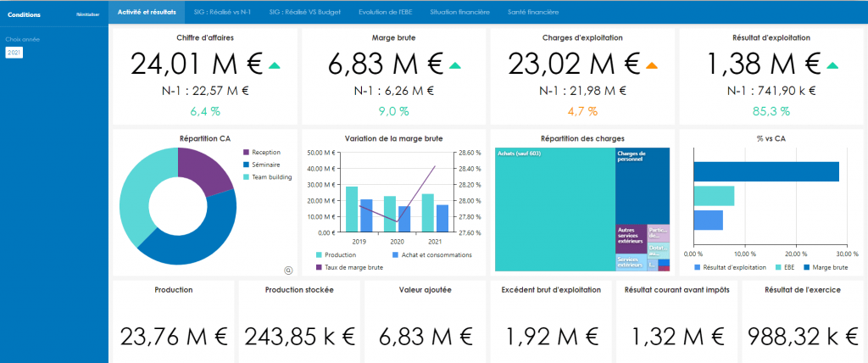
Task: Click the 4,7 % orange variation
Action: (x=581, y=111)
